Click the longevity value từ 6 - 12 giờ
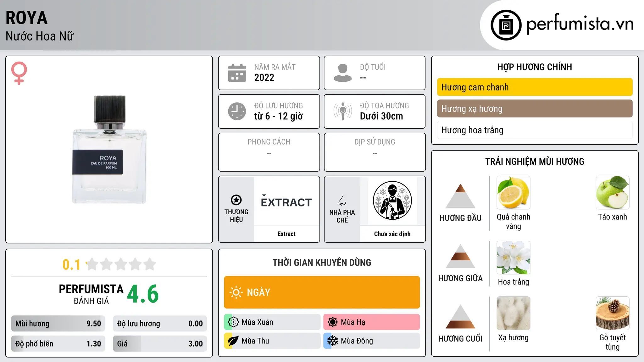Viewport: 644px width, 362px height. tap(279, 116)
